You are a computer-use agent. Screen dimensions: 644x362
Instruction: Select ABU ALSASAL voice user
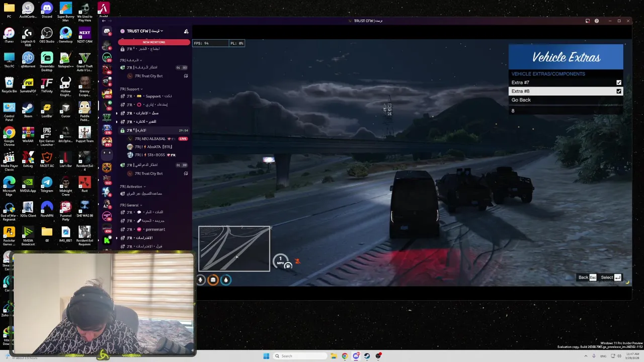tap(150, 139)
